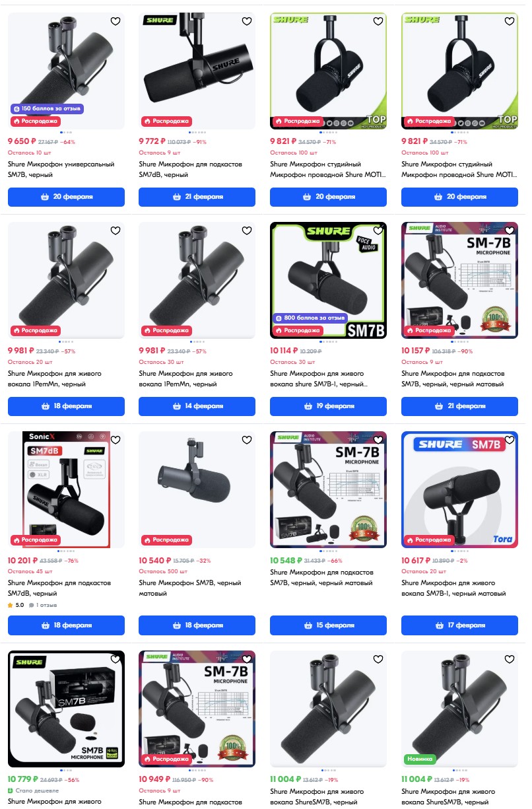This screenshot has width=532, height=809.
Task: Click heart icon on 10 157 ₽ SM-7B podcast card
Action: [x=510, y=230]
